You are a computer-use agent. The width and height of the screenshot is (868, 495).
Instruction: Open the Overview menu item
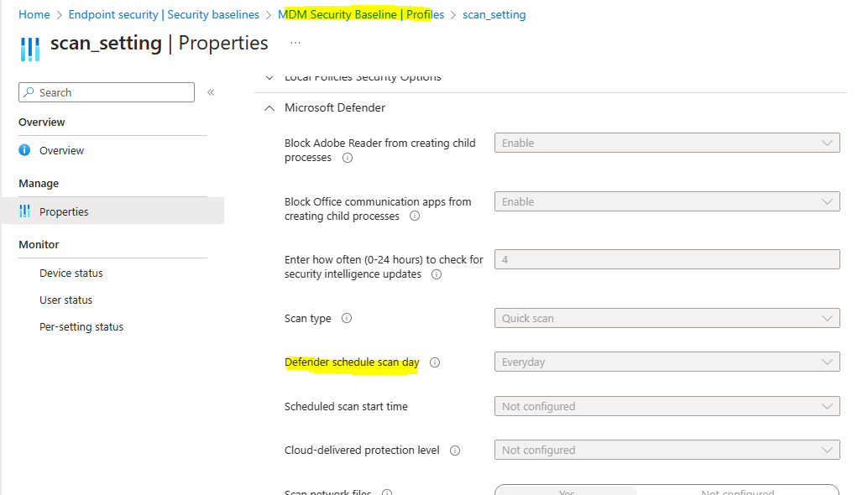coord(61,150)
